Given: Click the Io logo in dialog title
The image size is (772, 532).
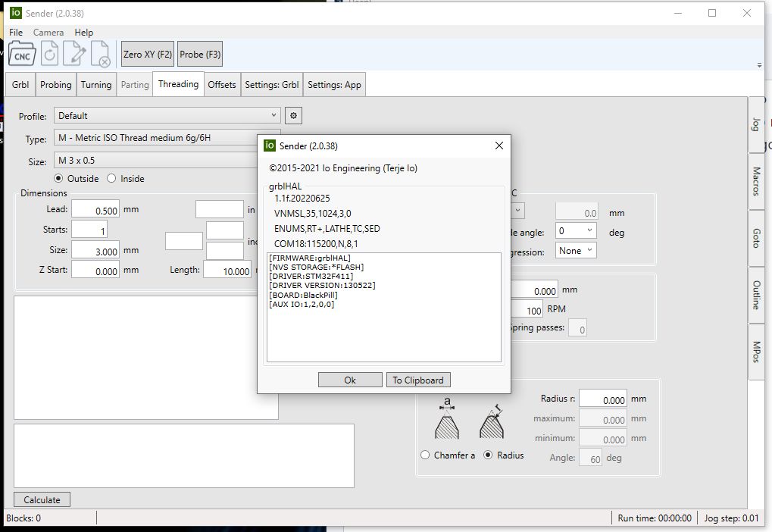Looking at the screenshot, I should (x=269, y=146).
